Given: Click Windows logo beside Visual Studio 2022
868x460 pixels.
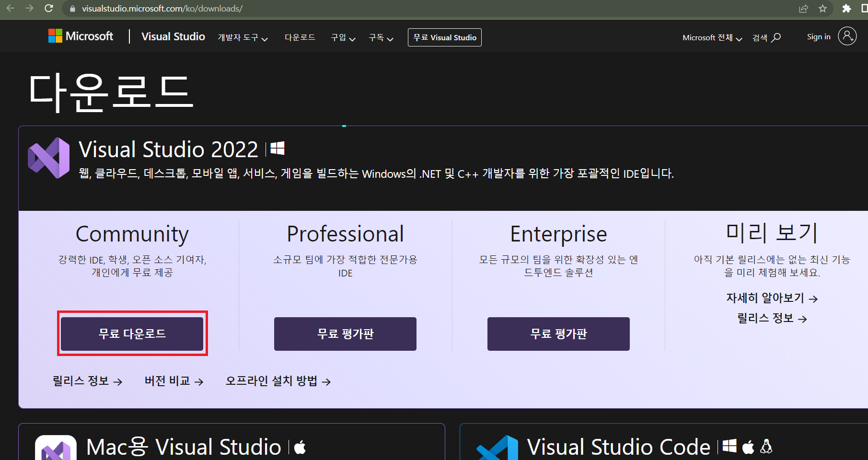Looking at the screenshot, I should tap(278, 149).
